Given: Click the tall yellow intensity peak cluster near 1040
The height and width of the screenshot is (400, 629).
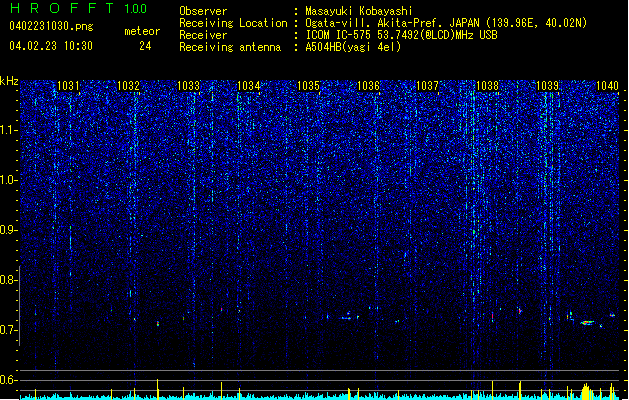Looking at the screenshot, I should click(x=586, y=391).
